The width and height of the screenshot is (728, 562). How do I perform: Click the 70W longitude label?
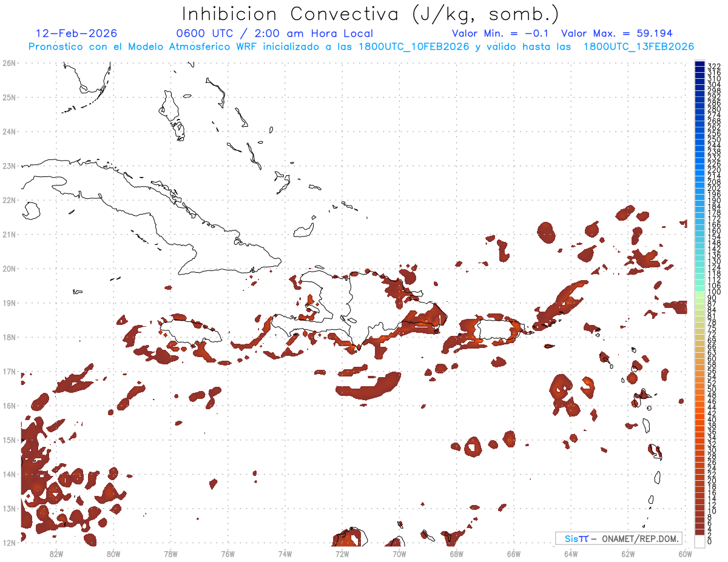point(399,554)
